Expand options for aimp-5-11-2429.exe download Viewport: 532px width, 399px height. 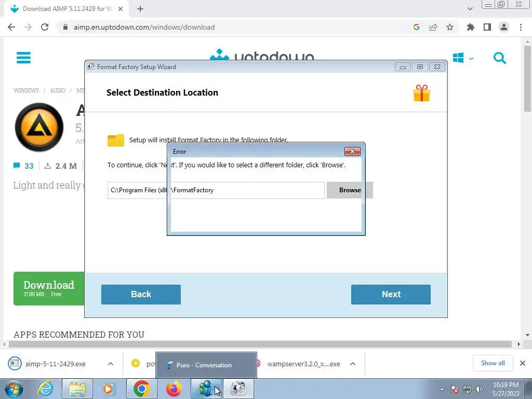pyautogui.click(x=111, y=364)
